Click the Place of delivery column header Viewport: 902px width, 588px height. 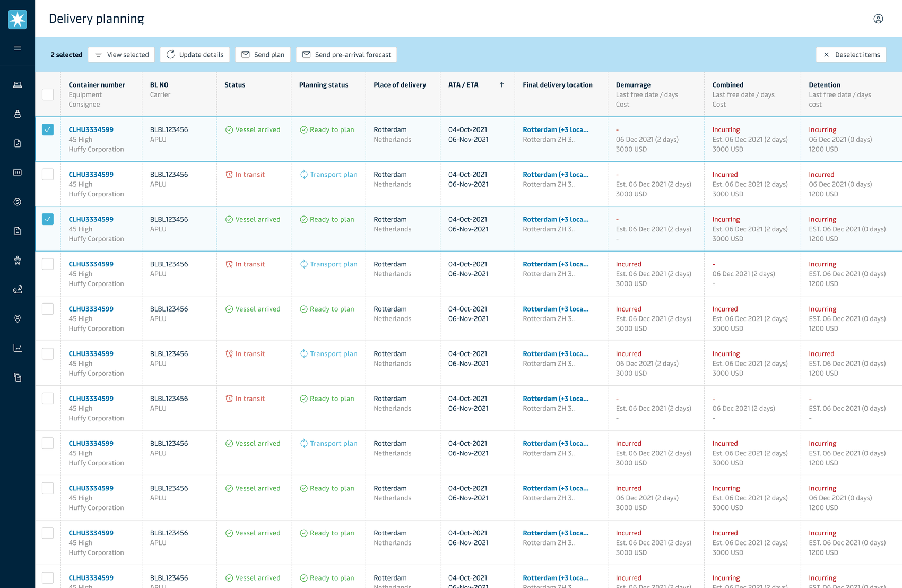[400, 85]
